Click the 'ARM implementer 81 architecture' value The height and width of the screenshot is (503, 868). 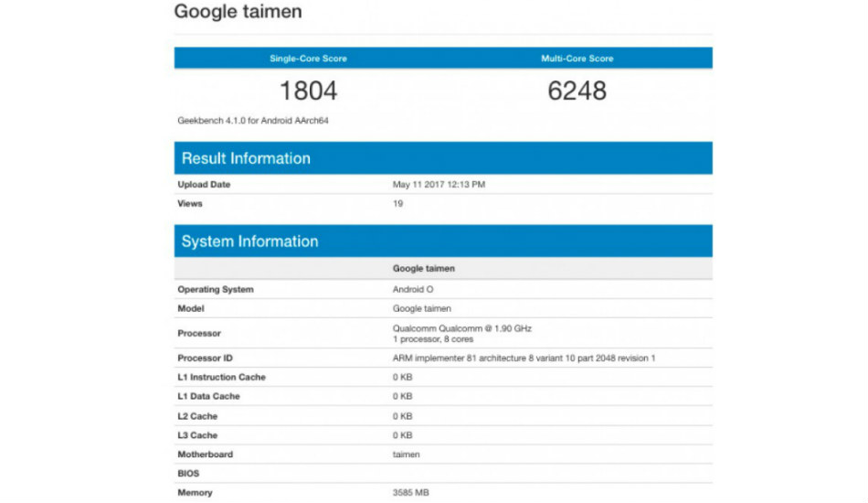click(x=524, y=359)
